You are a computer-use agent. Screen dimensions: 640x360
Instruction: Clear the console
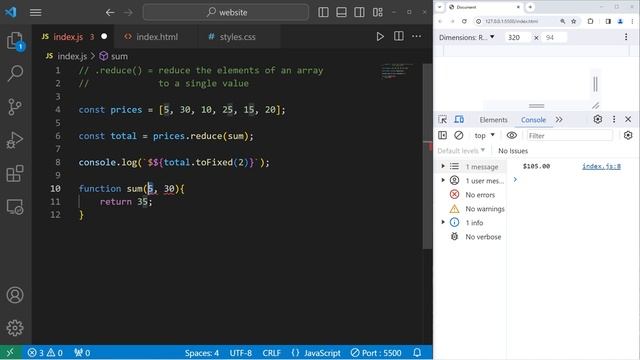coord(459,135)
